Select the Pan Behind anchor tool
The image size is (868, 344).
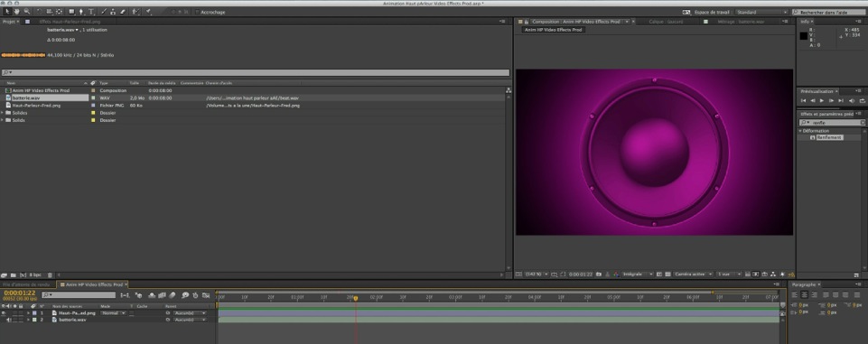tap(60, 12)
